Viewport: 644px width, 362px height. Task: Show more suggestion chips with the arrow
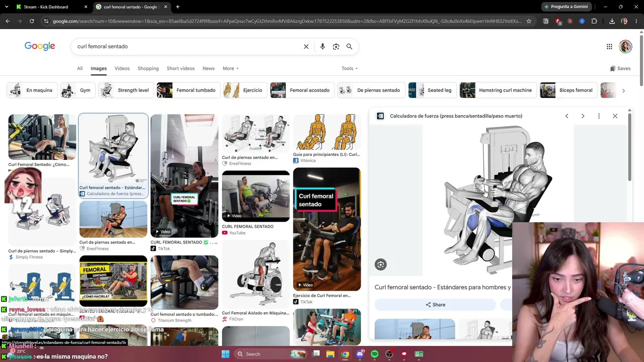tap(623, 90)
